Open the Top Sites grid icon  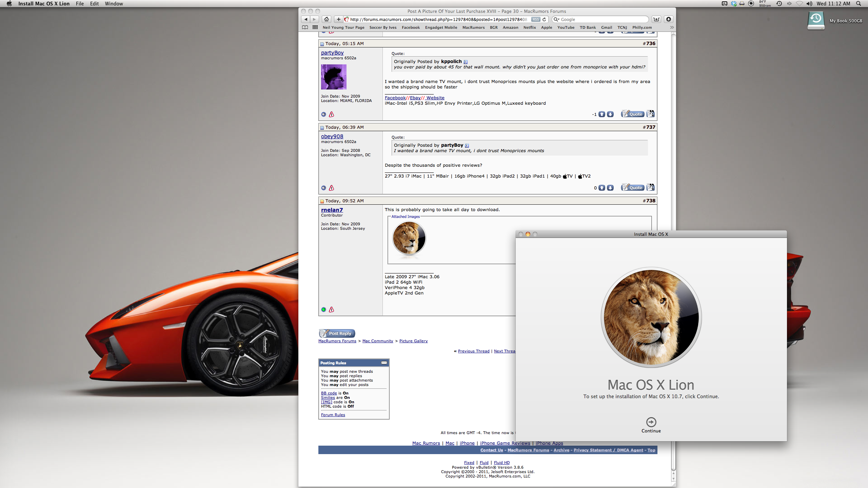315,27
